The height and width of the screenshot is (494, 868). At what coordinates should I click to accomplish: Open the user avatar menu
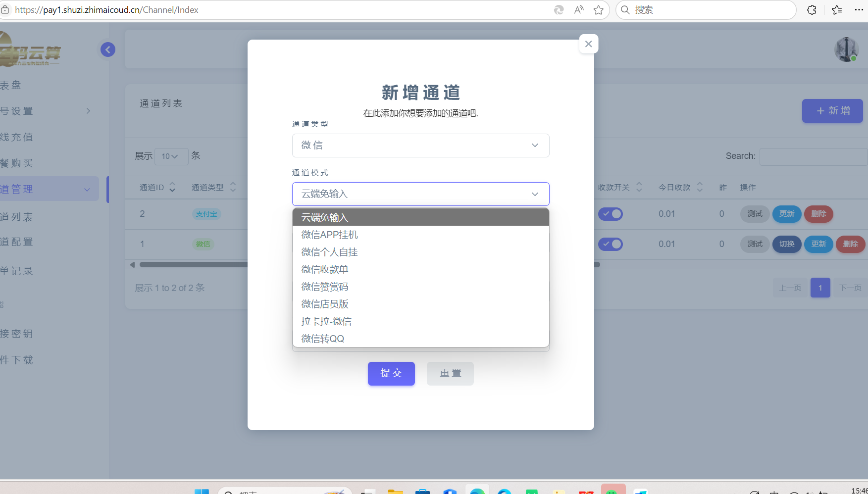[x=846, y=49]
